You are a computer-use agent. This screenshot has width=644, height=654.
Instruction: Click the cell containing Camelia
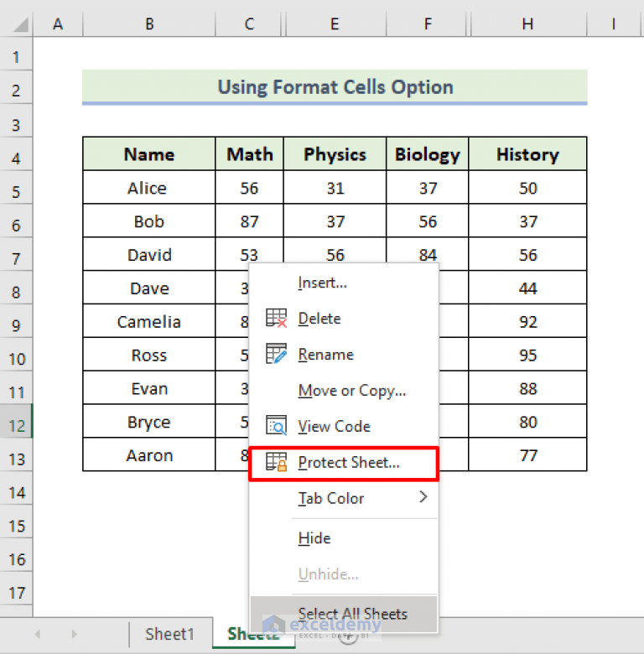tap(149, 322)
